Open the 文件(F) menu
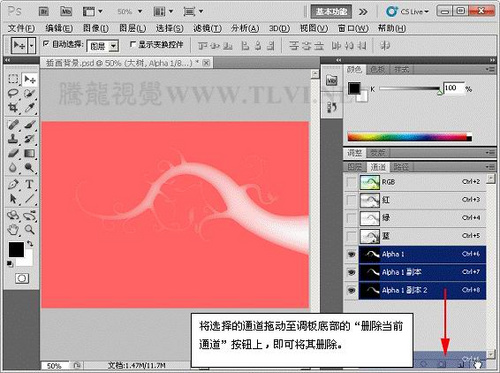This screenshot has height=373, width=500. [21, 28]
